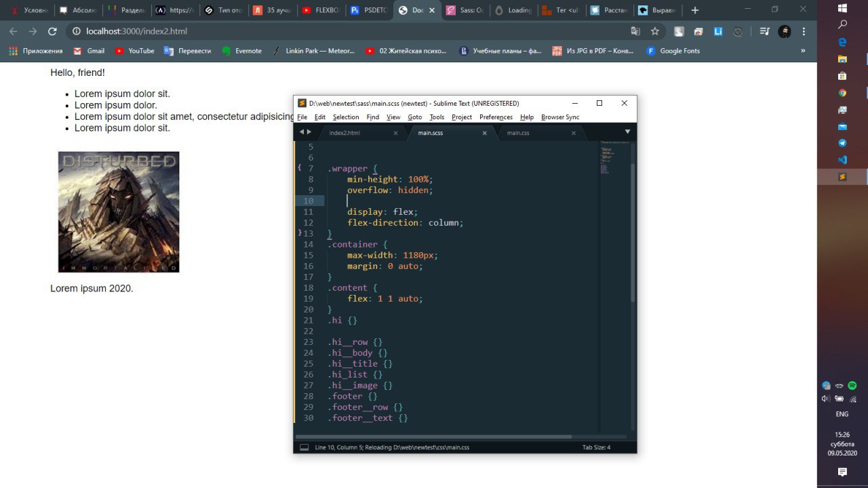Viewport: 868px width, 488px height.
Task: Open Visual Studio Code from taskbar
Action: click(843, 160)
